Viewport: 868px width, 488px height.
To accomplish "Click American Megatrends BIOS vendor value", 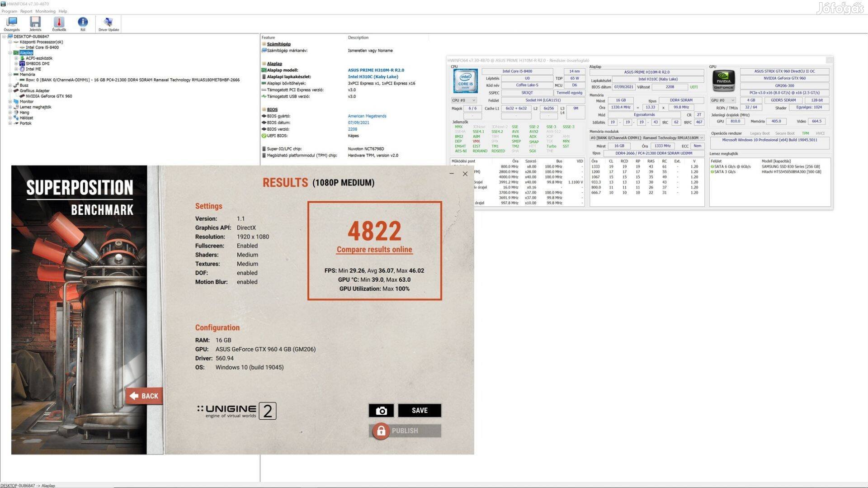I will [x=367, y=116].
